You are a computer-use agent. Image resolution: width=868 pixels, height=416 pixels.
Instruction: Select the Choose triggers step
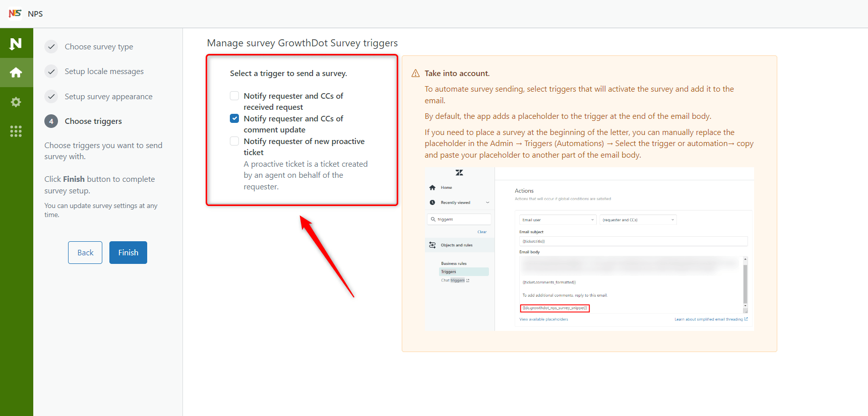point(93,121)
